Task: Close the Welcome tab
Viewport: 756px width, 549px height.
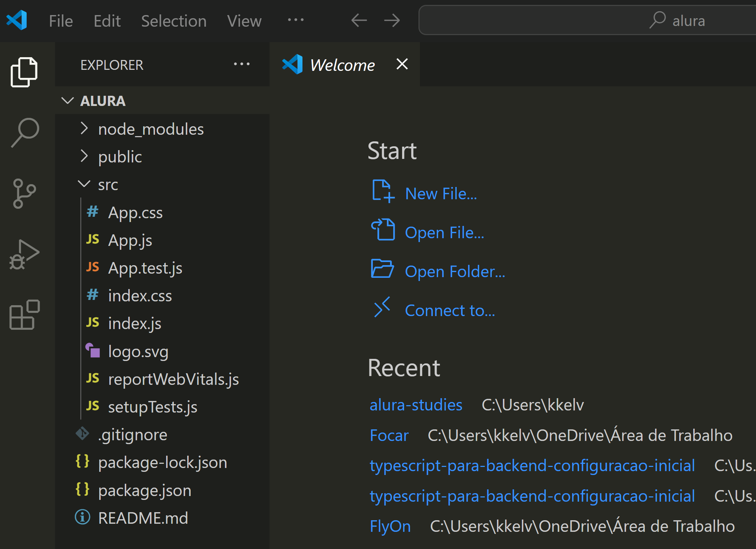Action: click(402, 64)
